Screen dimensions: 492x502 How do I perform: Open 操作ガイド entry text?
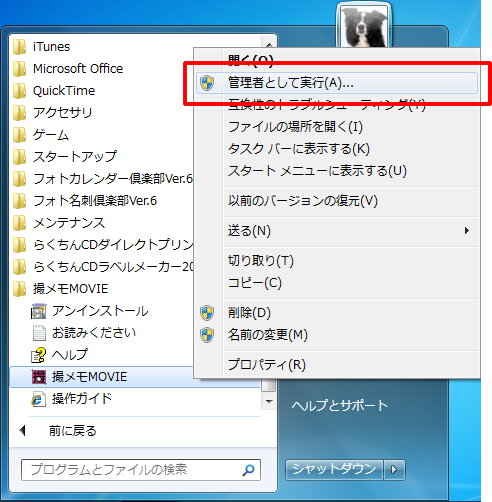tap(82, 399)
